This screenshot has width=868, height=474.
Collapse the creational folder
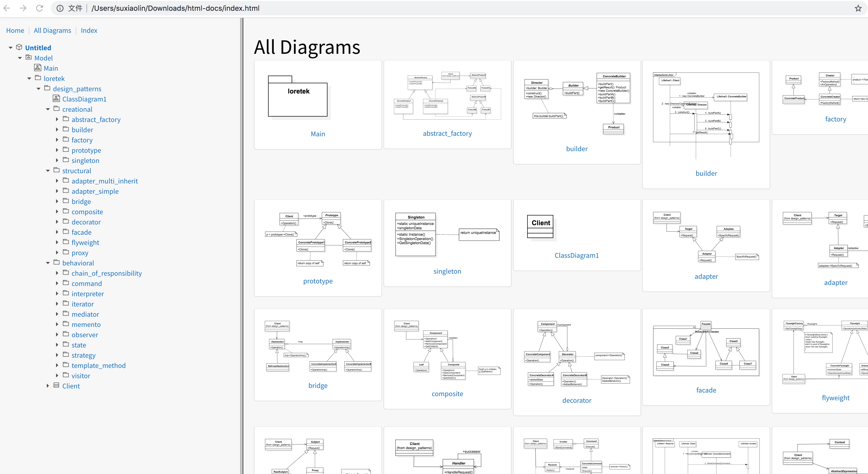click(x=48, y=109)
